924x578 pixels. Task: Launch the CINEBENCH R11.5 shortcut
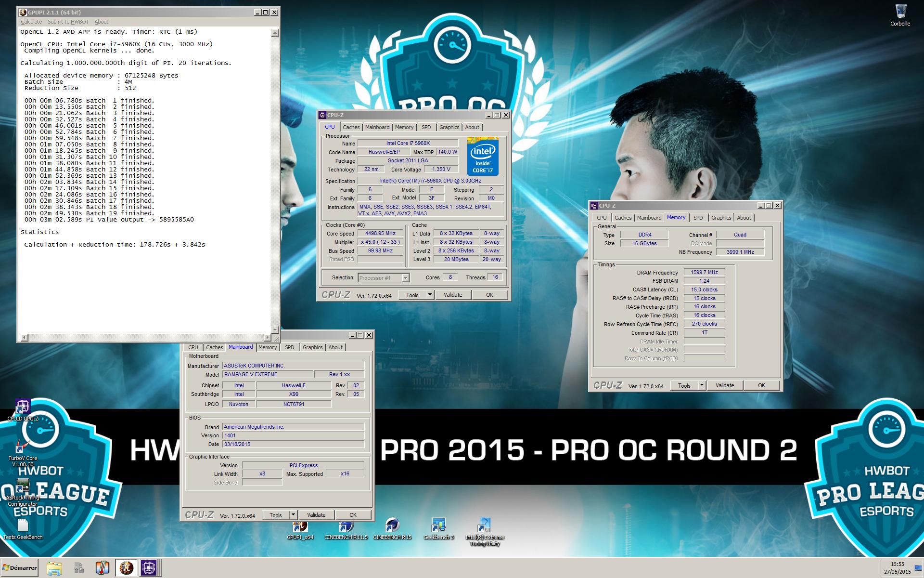tap(346, 530)
